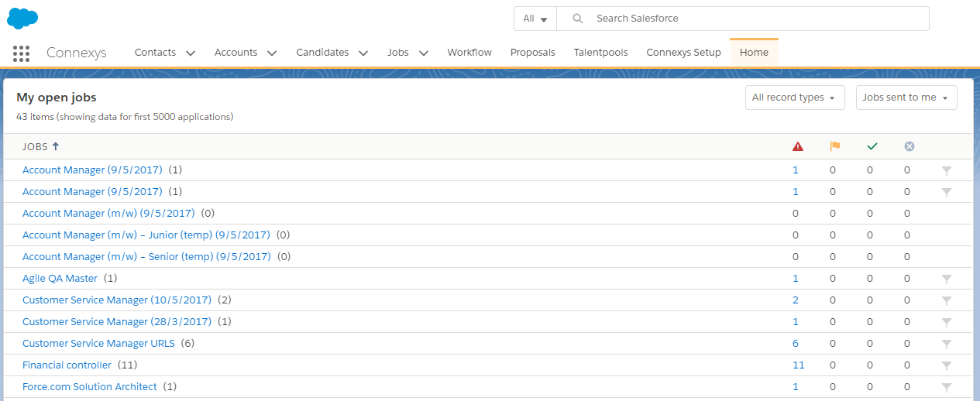This screenshot has width=980, height=401.
Task: Expand the search scope All dropdown
Action: coord(535,19)
